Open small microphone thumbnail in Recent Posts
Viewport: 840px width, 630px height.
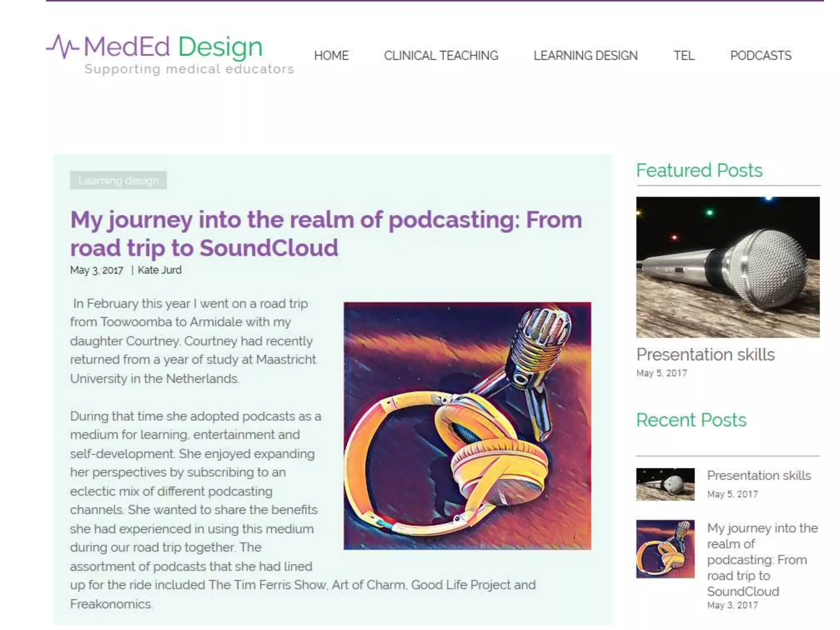[665, 484]
